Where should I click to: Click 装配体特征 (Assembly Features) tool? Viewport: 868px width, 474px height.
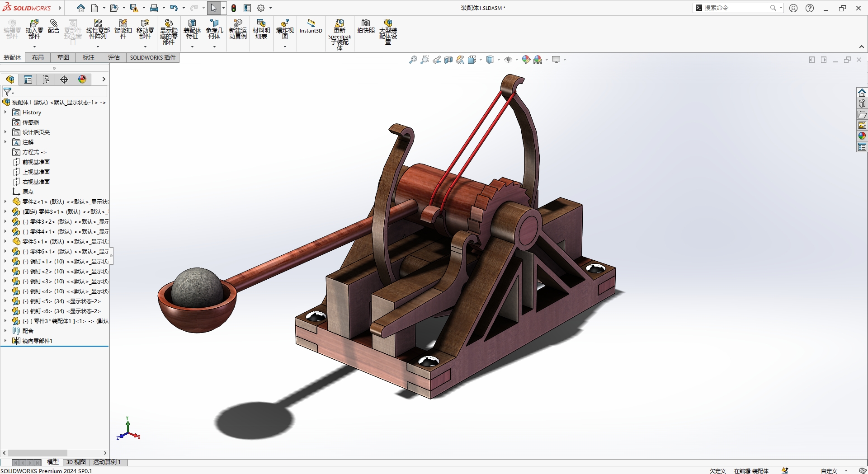click(192, 29)
